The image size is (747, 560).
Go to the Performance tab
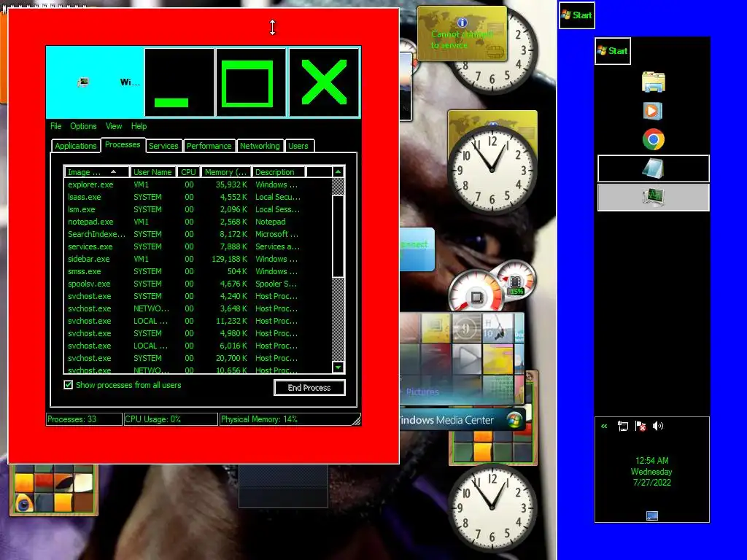(209, 146)
